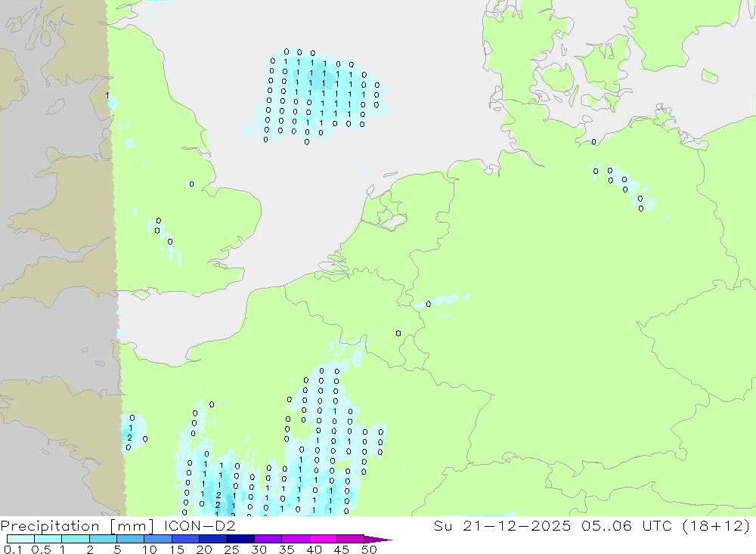Click the '30' legend tick label
Image resolution: width=756 pixels, height=554 pixels.
pyautogui.click(x=259, y=549)
